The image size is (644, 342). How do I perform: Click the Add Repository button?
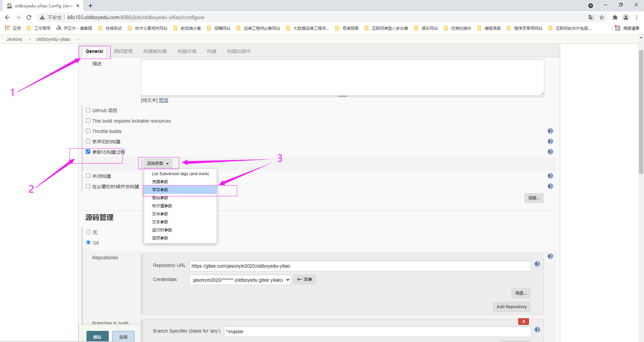pos(511,307)
